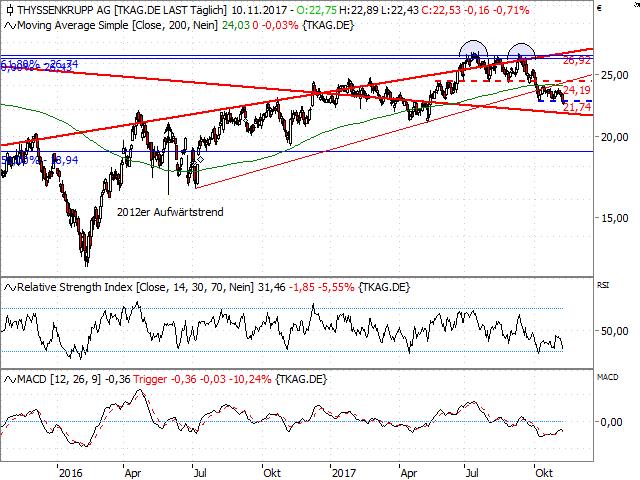This screenshot has height=480, width=640.
Task: Click the date 10.11.2017 in header
Action: (x=259, y=10)
